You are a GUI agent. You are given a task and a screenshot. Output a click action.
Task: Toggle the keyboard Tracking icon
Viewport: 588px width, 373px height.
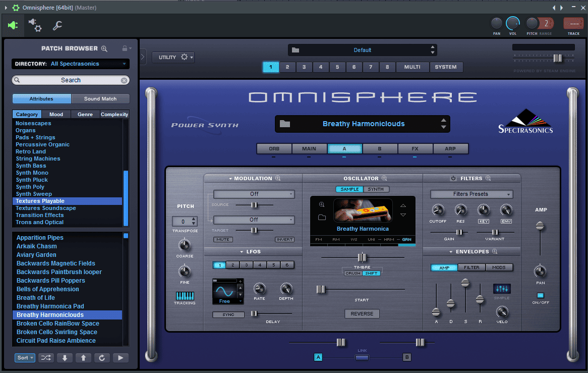185,296
